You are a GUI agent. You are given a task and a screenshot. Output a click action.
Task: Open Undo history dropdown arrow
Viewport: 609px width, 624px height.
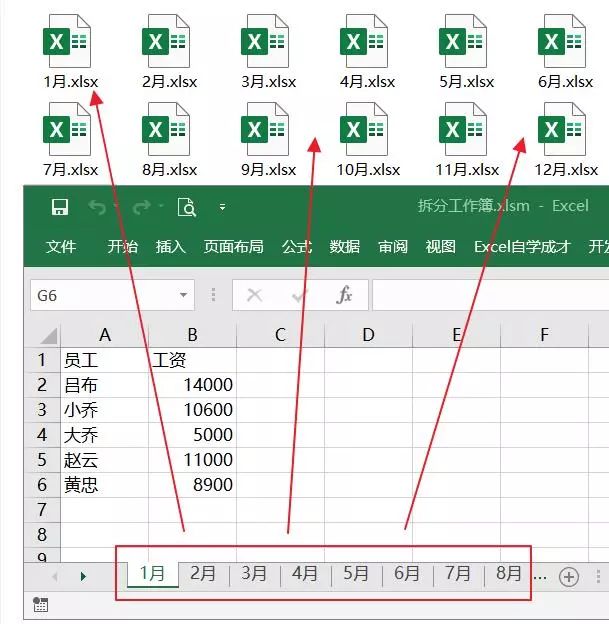[116, 206]
